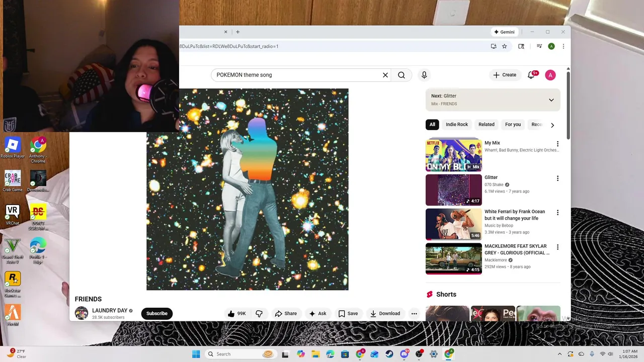Open Chrome three-dot menu
The height and width of the screenshot is (362, 644).
point(563,46)
